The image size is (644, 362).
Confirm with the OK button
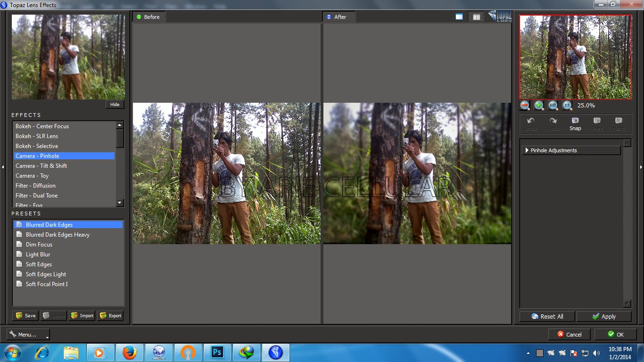pyautogui.click(x=616, y=335)
